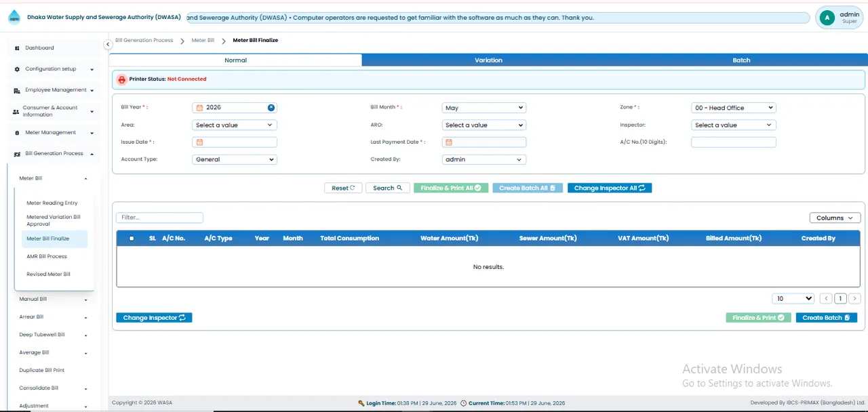This screenshot has height=412, width=868.
Task: Click the Configuration setup gear icon
Action: (17, 69)
